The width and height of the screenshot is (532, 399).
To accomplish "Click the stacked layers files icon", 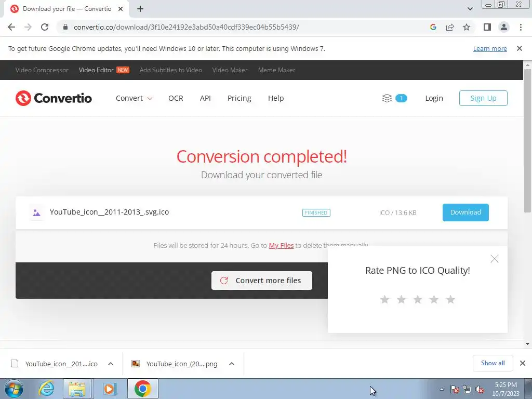I will click(387, 98).
